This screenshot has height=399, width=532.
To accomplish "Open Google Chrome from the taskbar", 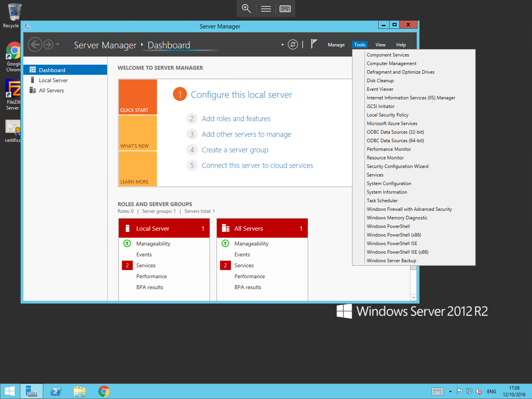I will (104, 391).
